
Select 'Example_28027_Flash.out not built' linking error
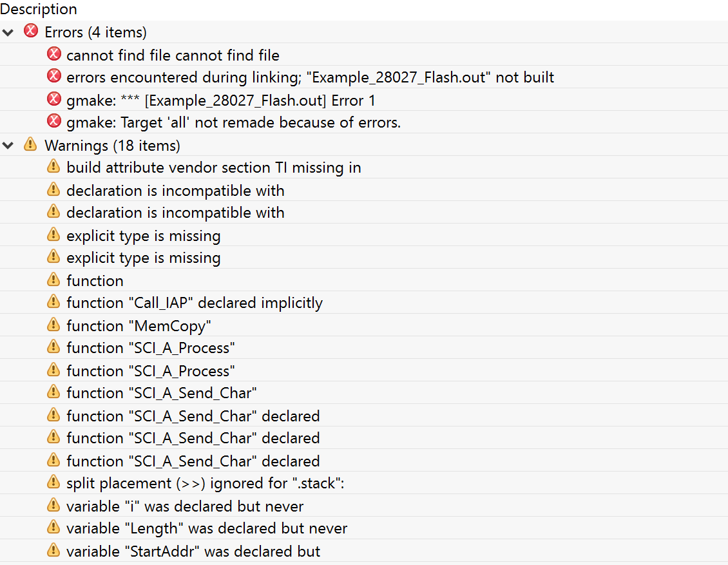point(310,78)
